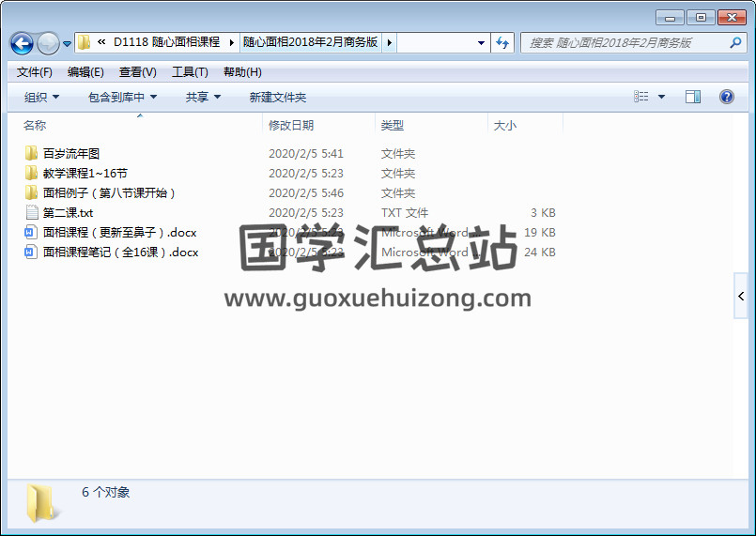Click 新建文件夹 button
Viewport: 756px width, 536px height.
coord(278,98)
